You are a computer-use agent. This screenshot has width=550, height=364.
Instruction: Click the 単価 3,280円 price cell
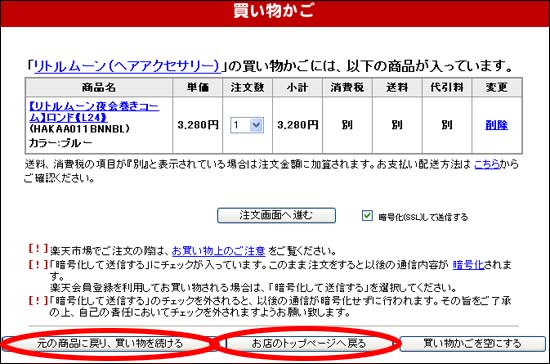pyautogui.click(x=197, y=125)
